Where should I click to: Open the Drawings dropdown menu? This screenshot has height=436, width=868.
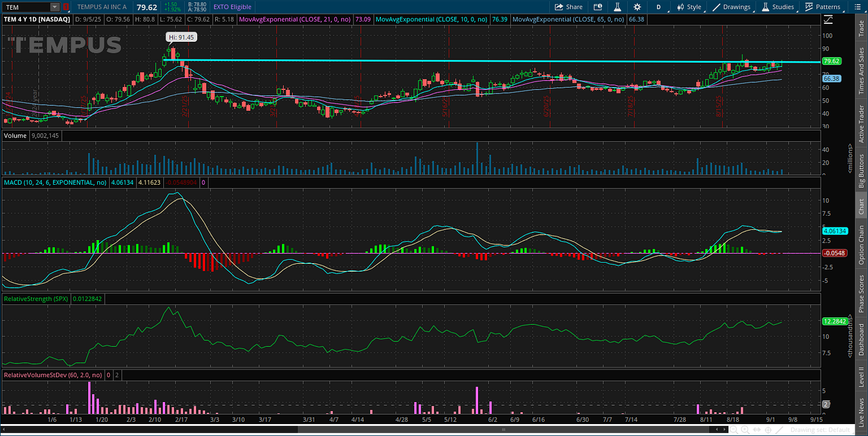pos(731,7)
